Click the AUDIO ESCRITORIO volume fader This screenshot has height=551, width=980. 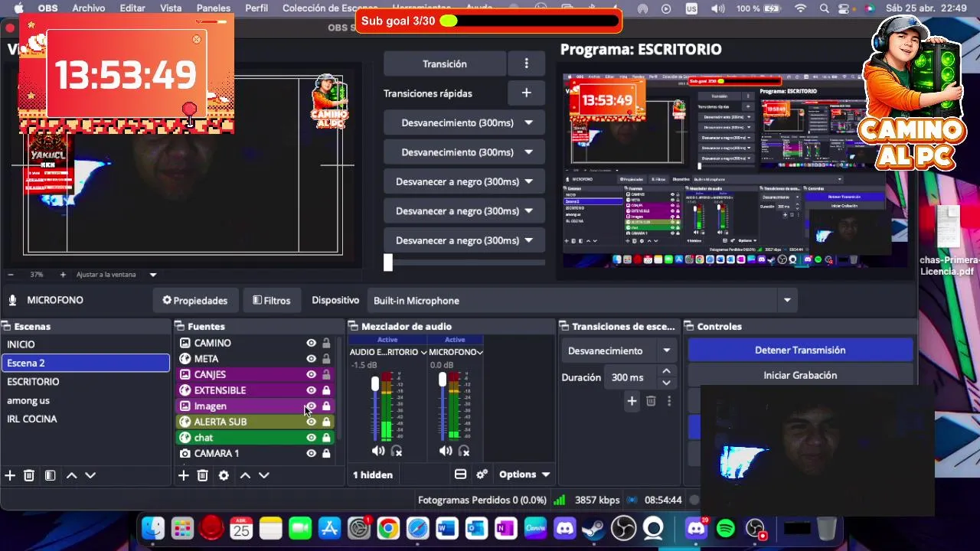pyautogui.click(x=375, y=384)
